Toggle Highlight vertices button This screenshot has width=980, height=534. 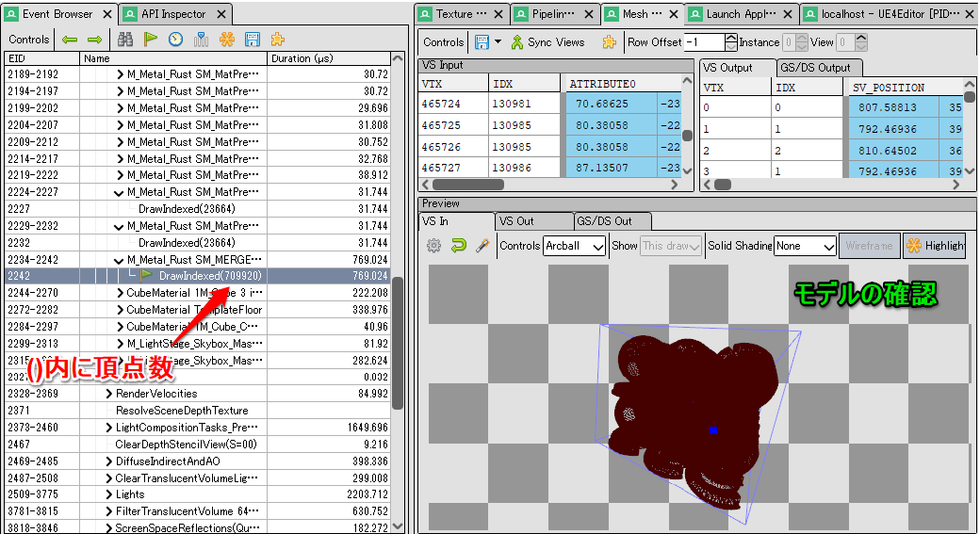point(936,246)
